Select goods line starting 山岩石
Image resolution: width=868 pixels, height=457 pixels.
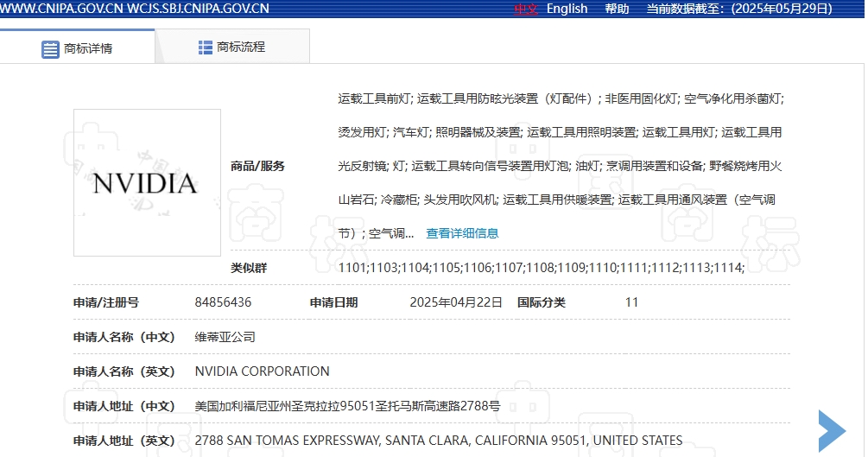[556, 200]
